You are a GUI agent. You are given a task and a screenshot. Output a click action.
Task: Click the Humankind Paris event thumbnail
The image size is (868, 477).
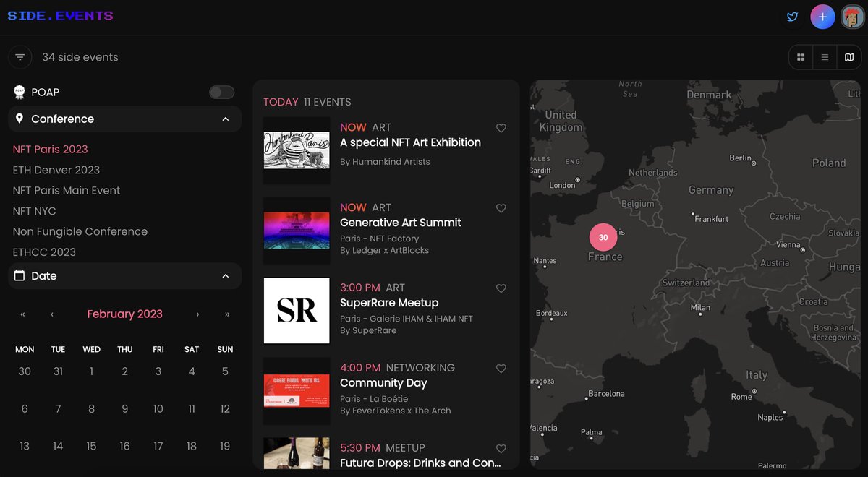[297, 150]
